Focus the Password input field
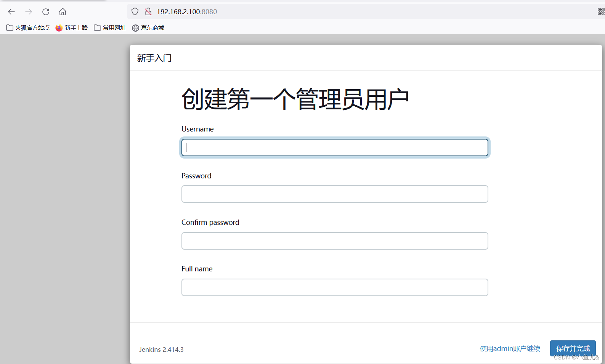This screenshot has height=364, width=605. click(x=335, y=194)
